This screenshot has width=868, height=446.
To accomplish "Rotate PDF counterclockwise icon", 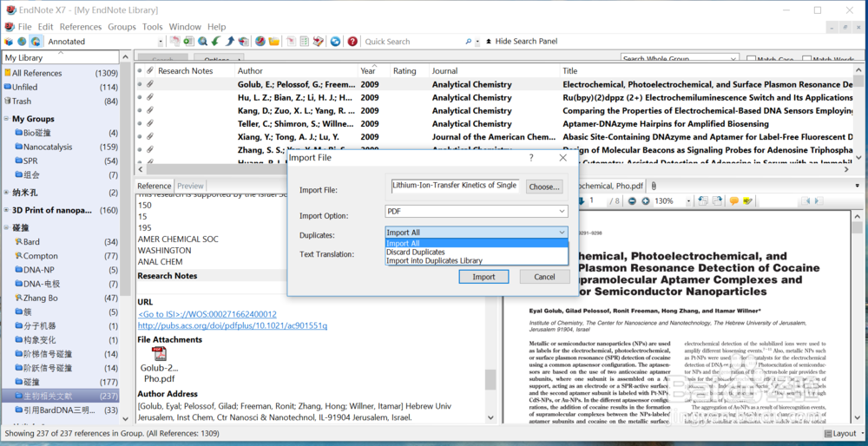I will (704, 200).
